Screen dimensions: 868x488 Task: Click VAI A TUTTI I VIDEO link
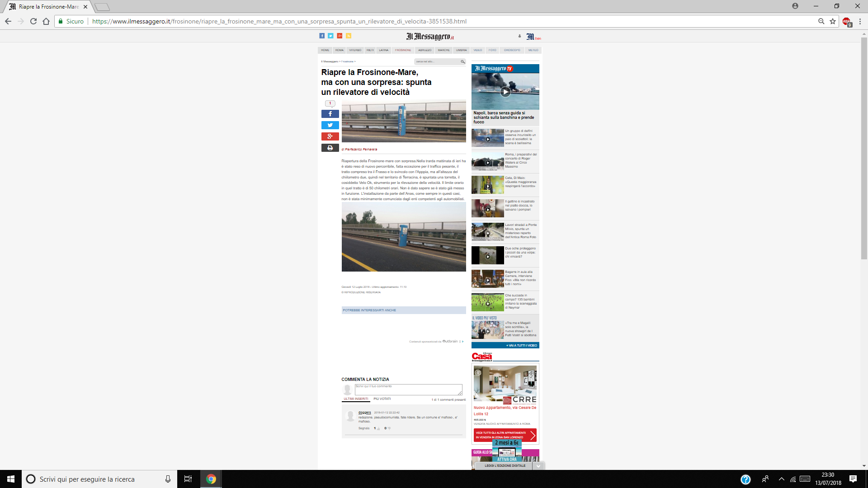pyautogui.click(x=521, y=346)
